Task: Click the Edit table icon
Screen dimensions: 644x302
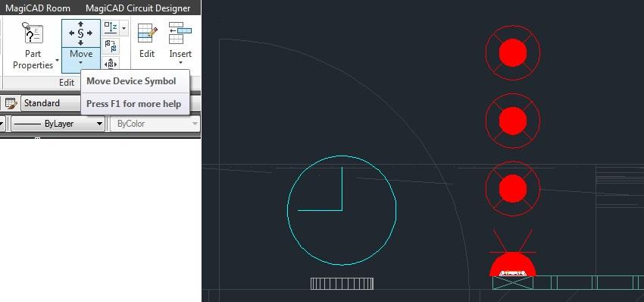Action: [147, 33]
